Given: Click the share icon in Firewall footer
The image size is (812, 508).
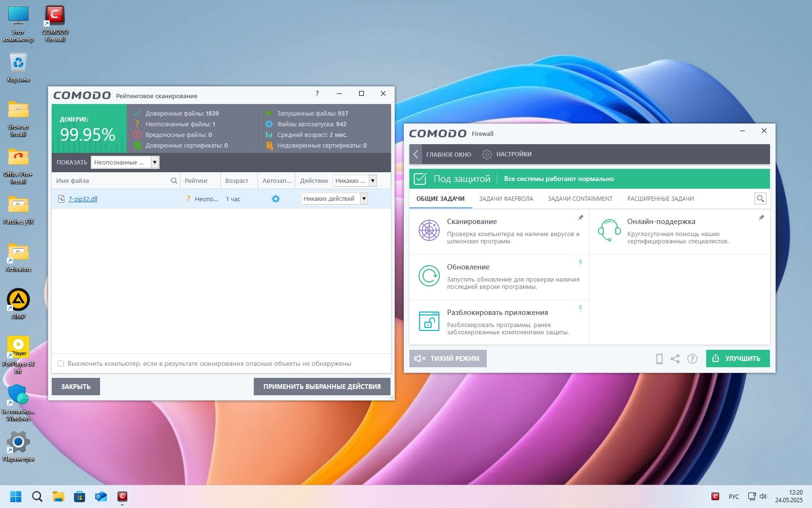Looking at the screenshot, I should [x=675, y=359].
